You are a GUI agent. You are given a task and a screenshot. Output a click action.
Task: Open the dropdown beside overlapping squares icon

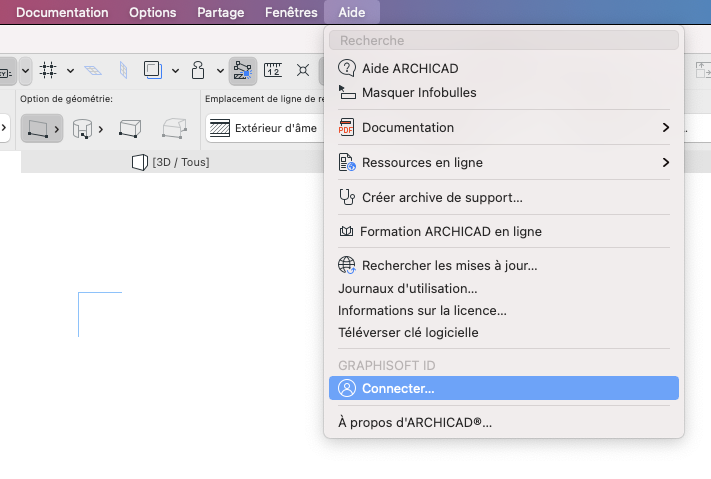[175, 71]
